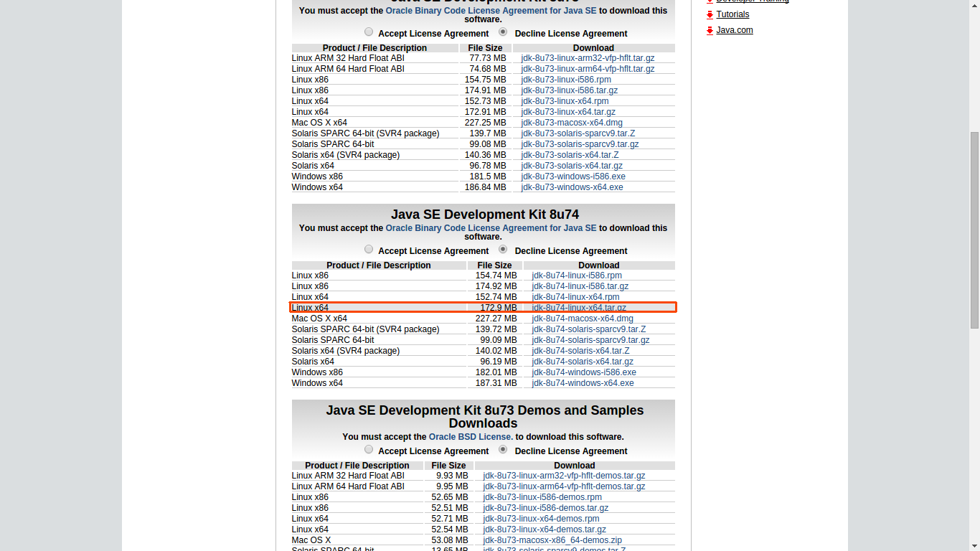Download jdk-8u74-linux-i586.tar.gz
980x551 pixels.
click(x=580, y=286)
